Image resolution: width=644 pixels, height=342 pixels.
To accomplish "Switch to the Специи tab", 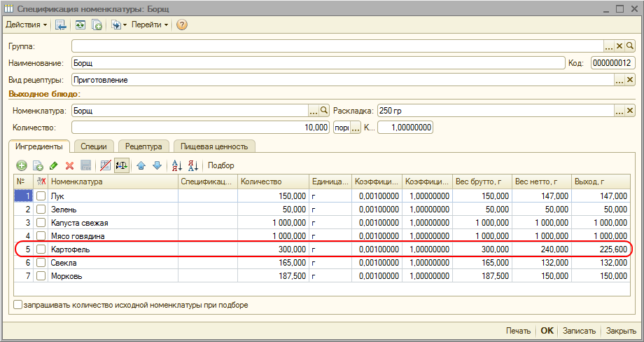I will point(93,146).
